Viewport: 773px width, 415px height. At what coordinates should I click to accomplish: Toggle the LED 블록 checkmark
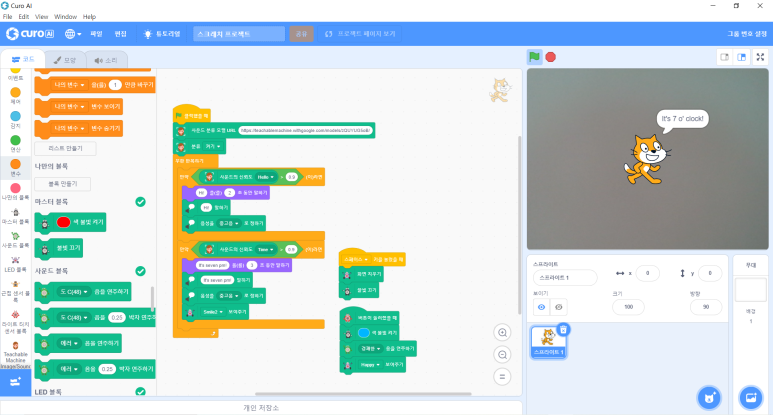[141, 392]
